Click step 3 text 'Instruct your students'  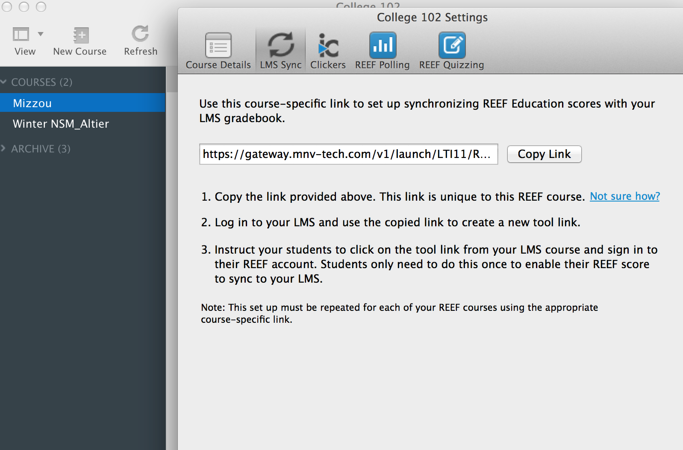click(429, 264)
